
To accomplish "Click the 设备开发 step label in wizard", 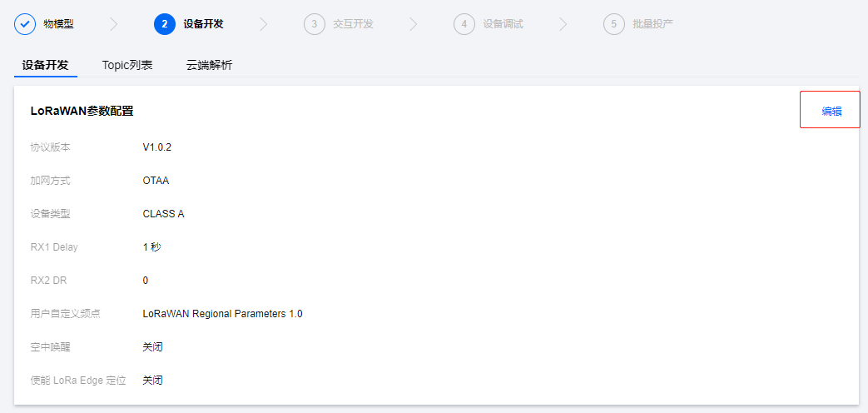I will pos(203,24).
